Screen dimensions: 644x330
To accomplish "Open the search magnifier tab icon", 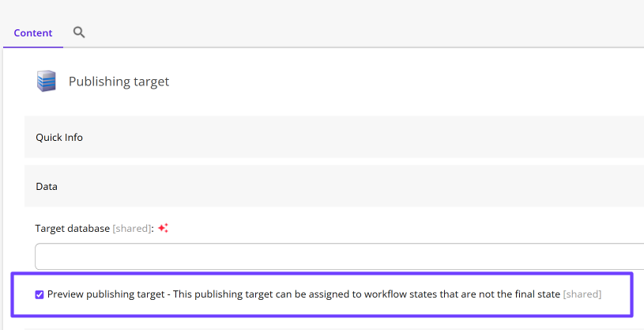I will click(79, 32).
